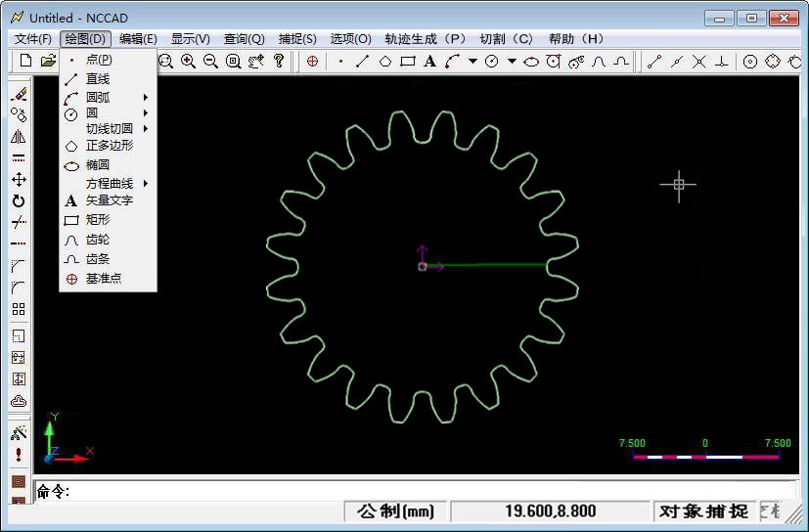Toggle the 公制(mm) metric units indicator
809x532 pixels.
click(x=395, y=510)
